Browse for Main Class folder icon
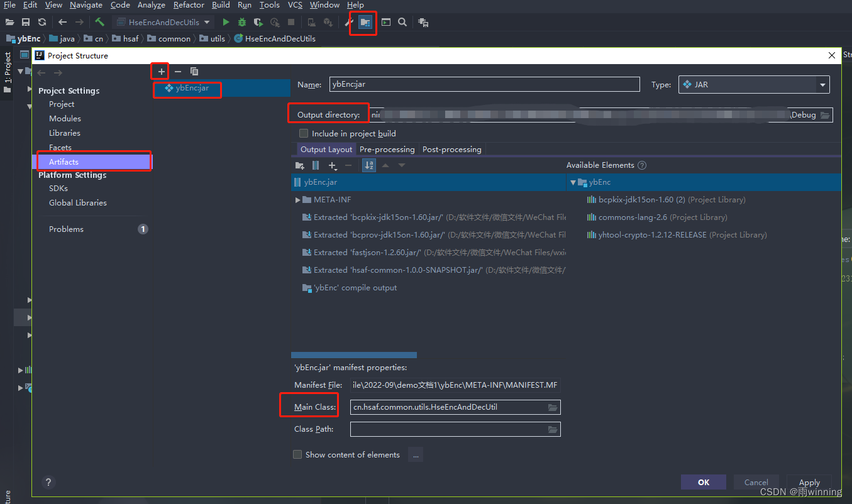Viewport: 852px width, 504px height. tap(553, 407)
